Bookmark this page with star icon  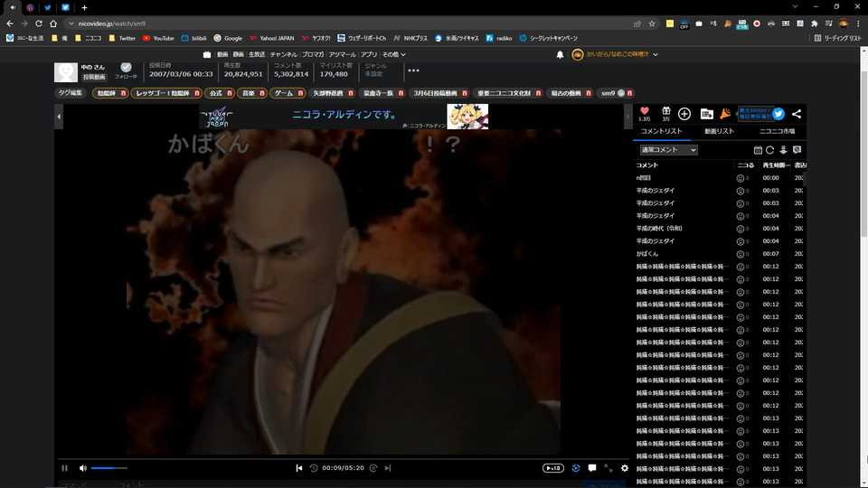pyautogui.click(x=652, y=23)
